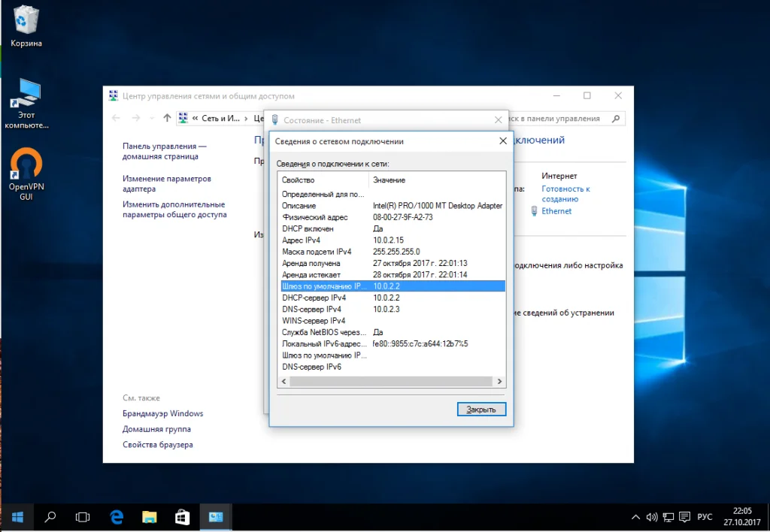This screenshot has height=532, width=770.
Task: Switch input language via РУС indicator
Action: (705, 517)
